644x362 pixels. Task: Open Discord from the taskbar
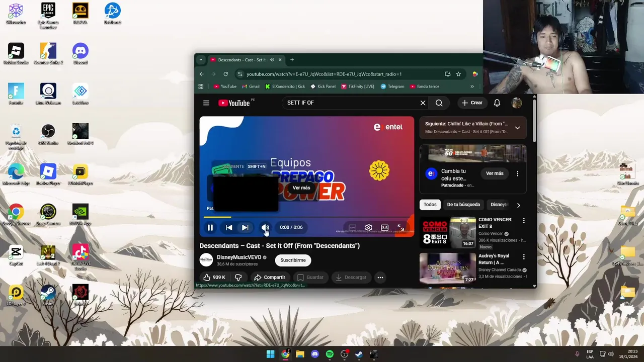coord(315,354)
